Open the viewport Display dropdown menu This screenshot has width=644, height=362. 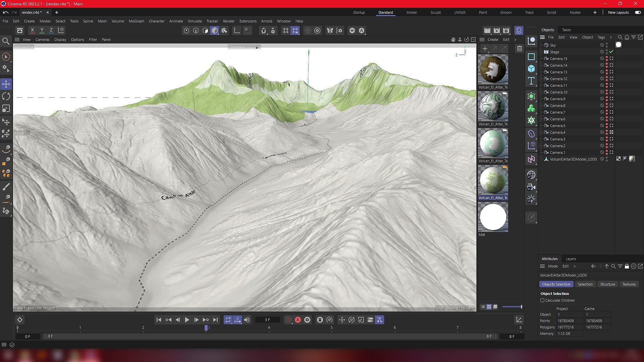click(60, 40)
